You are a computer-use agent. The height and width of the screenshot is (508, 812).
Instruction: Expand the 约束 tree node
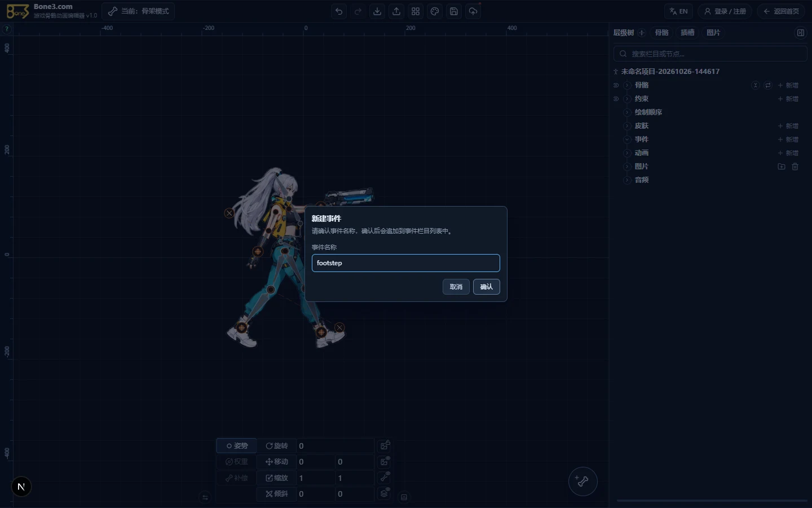pos(627,99)
